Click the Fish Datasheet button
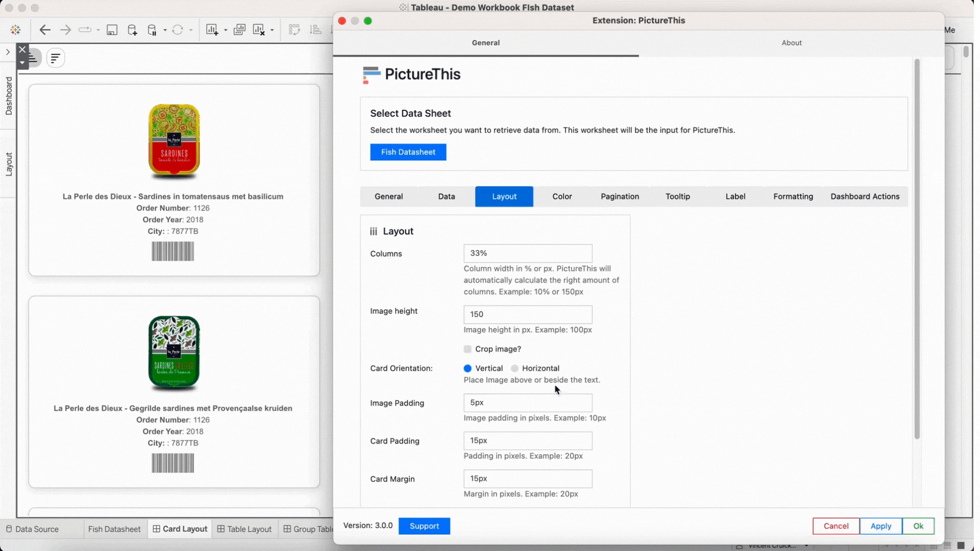The height and width of the screenshot is (551, 980). click(408, 153)
